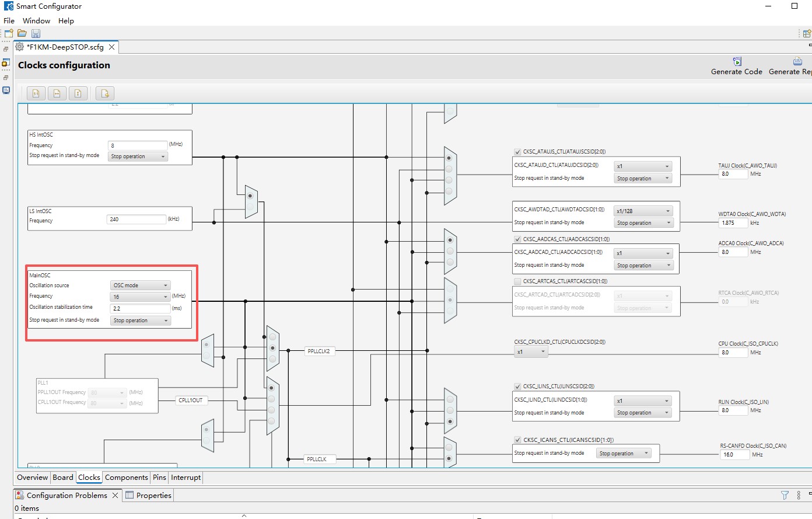Enable the CKSC_ARTCAS_CTL checkbox
This screenshot has width=812, height=519.
tap(517, 281)
